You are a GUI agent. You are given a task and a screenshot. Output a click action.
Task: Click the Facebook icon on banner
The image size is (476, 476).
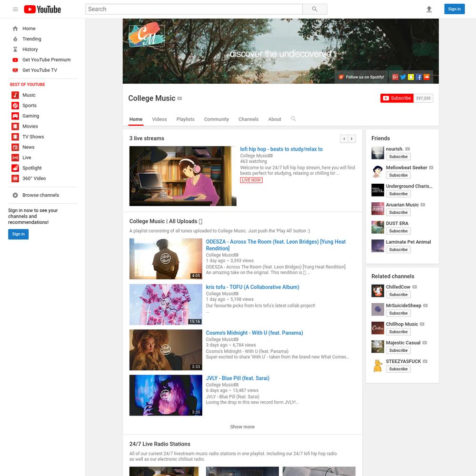coord(418,77)
